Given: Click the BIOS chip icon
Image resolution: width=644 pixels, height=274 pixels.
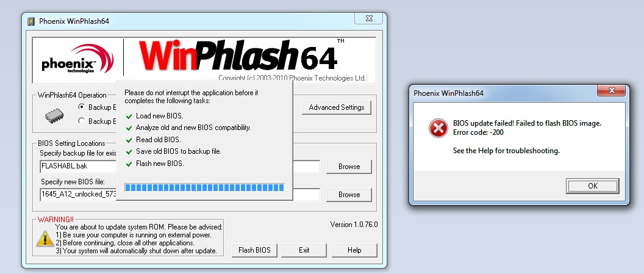Looking at the screenshot, I should point(55,116).
